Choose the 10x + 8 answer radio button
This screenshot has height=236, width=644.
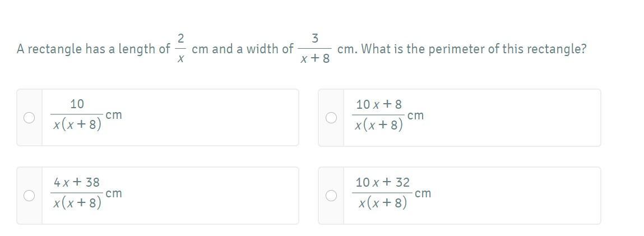(331, 118)
